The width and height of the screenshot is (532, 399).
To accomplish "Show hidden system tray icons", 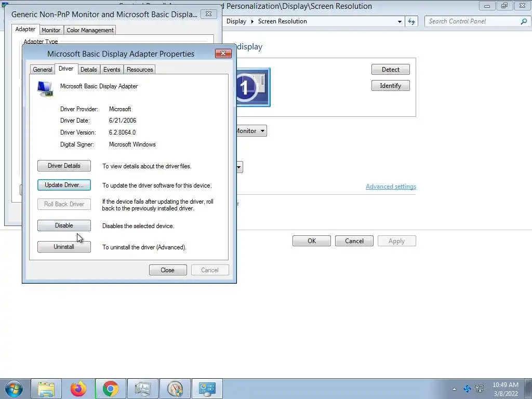I will coord(454,389).
